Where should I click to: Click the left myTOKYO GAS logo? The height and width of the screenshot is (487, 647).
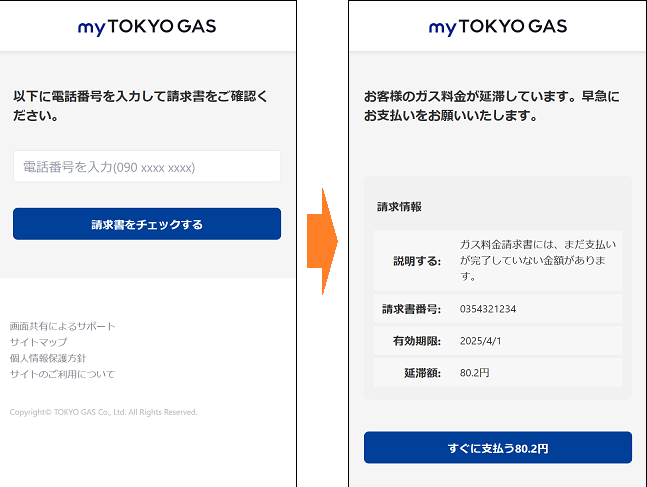coord(147,27)
